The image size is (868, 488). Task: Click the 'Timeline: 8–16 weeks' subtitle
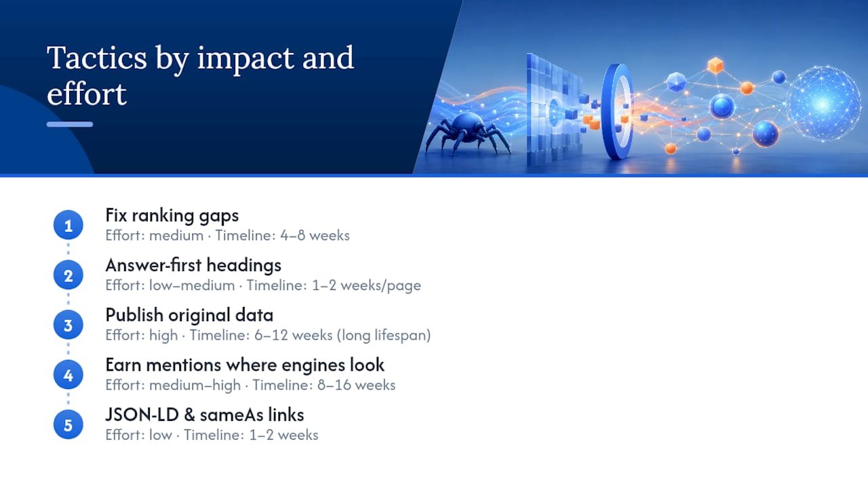pos(324,386)
